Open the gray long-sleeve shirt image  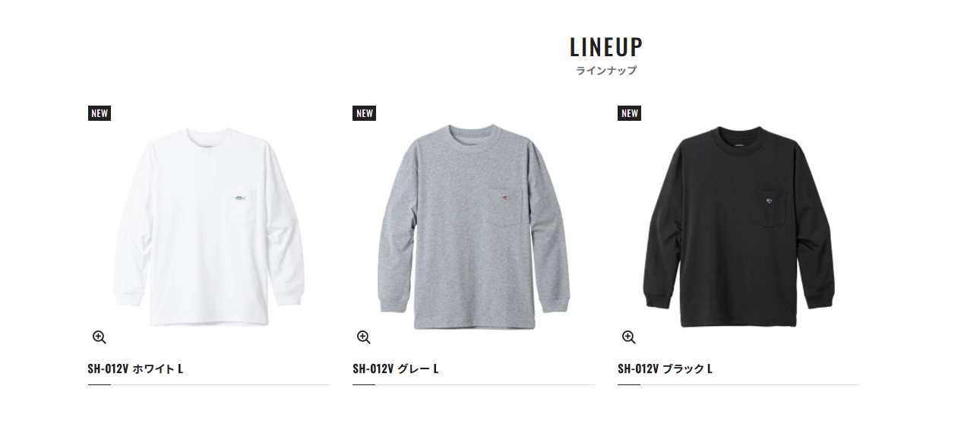[x=474, y=226]
